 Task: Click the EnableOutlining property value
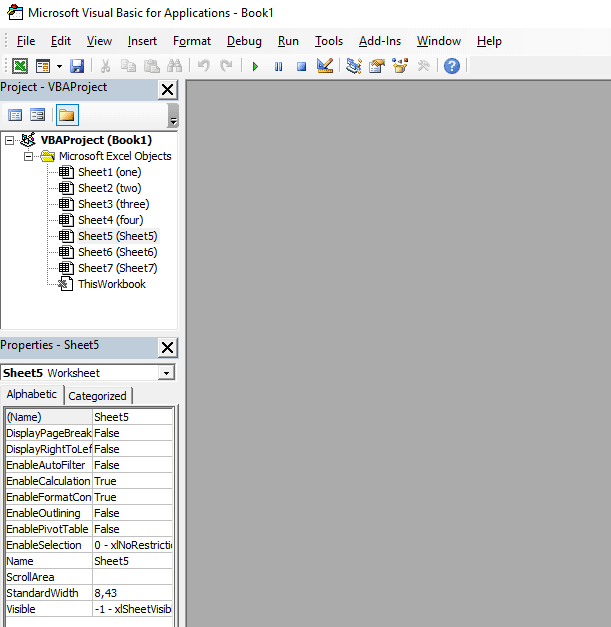(x=132, y=513)
